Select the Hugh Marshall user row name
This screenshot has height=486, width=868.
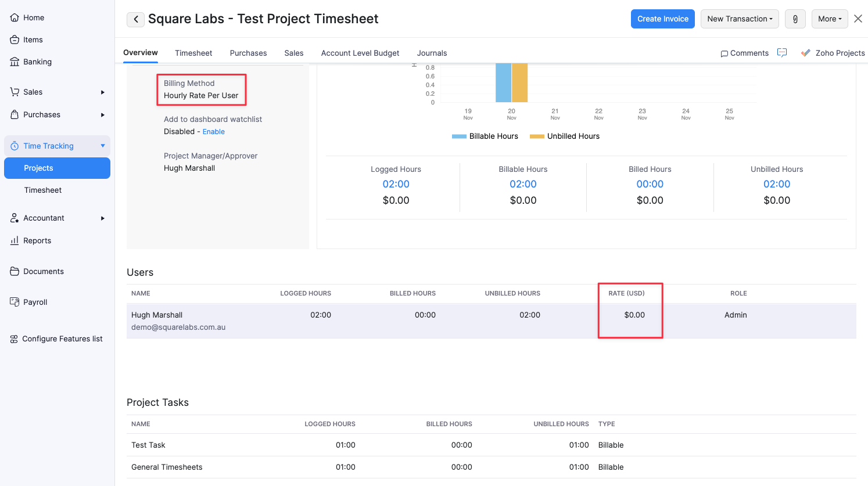tap(157, 315)
